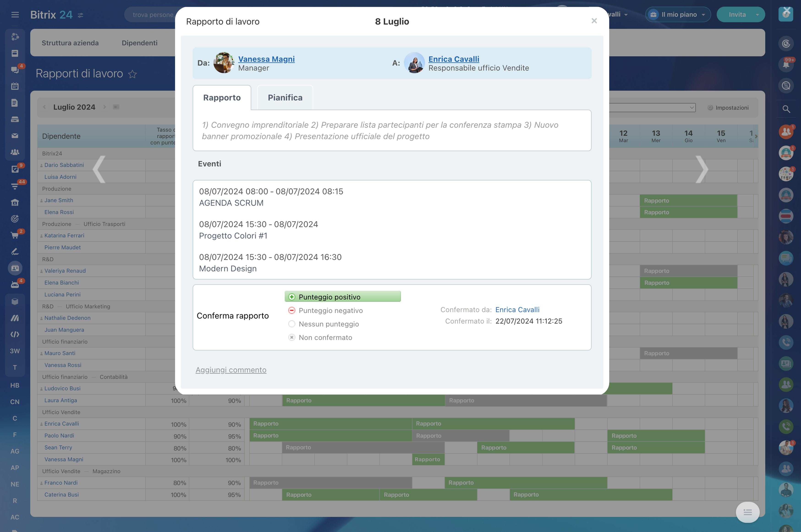The width and height of the screenshot is (801, 532).
Task: Switch to the Pianifica tab
Action: tap(285, 98)
